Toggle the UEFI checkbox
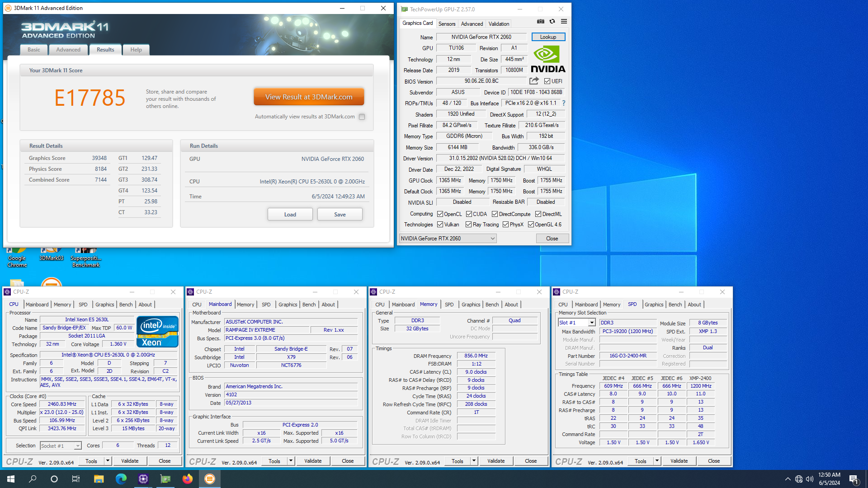This screenshot has height=488, width=868. tap(547, 81)
